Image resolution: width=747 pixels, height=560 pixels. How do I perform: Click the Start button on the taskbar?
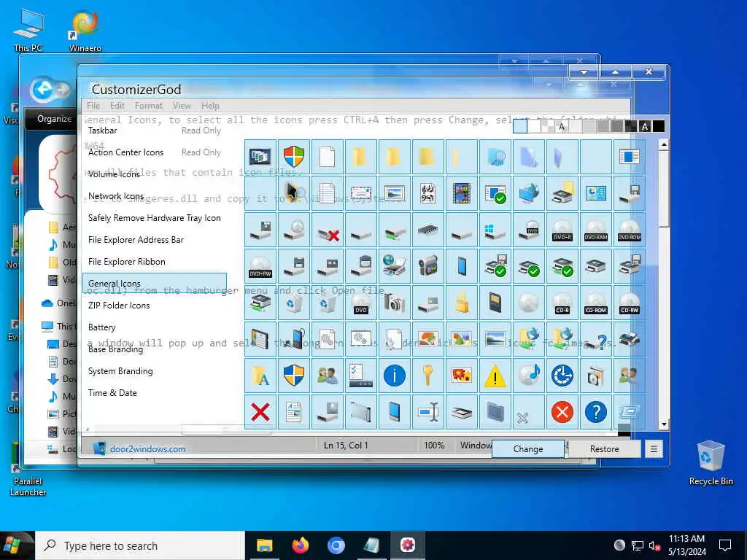coord(13,545)
